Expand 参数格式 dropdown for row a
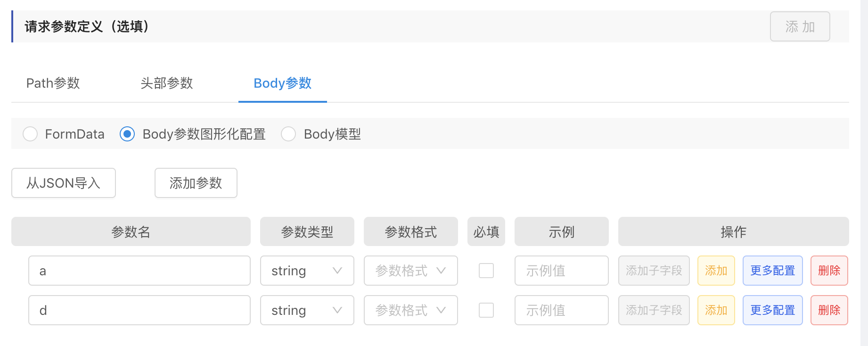This screenshot has width=868, height=346. [410, 271]
